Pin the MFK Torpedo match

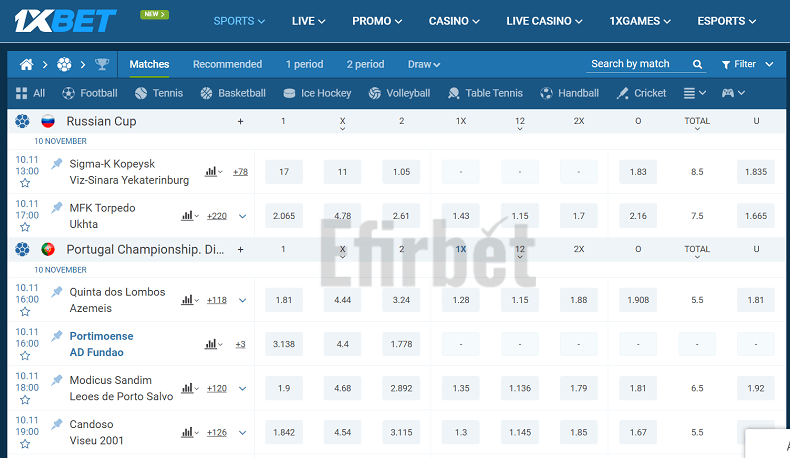(56, 207)
